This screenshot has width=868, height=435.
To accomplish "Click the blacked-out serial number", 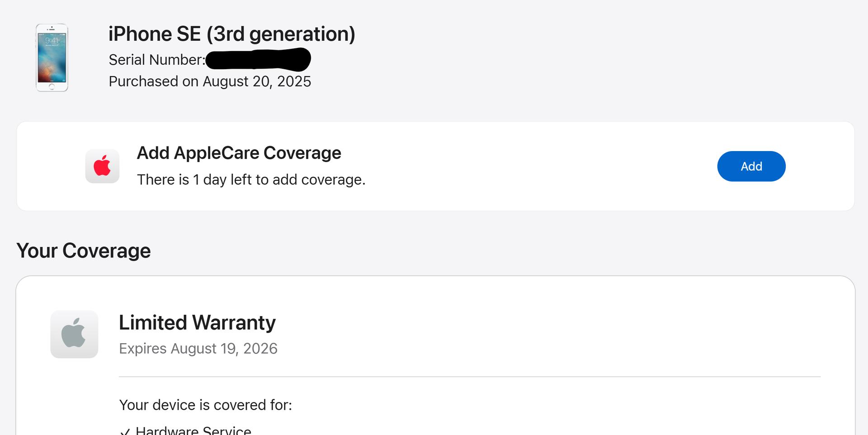I will coord(258,60).
